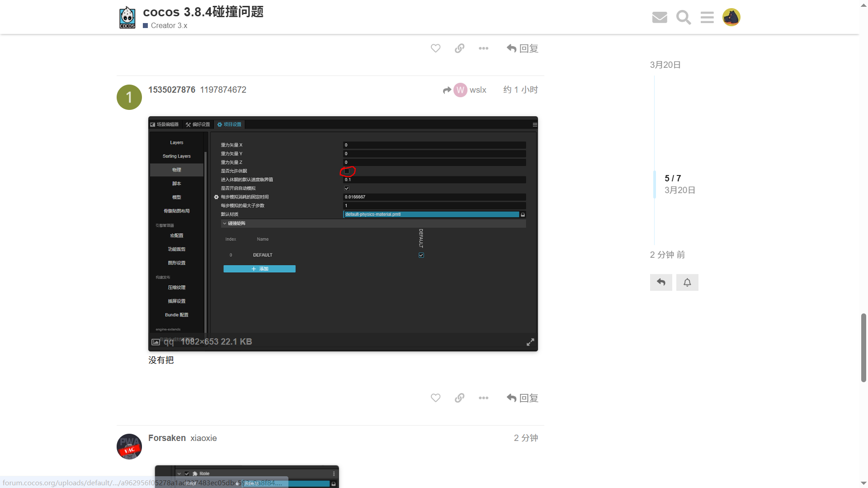This screenshot has height=488, width=868.
Task: Open the green '1' user avatar
Action: pos(129,97)
